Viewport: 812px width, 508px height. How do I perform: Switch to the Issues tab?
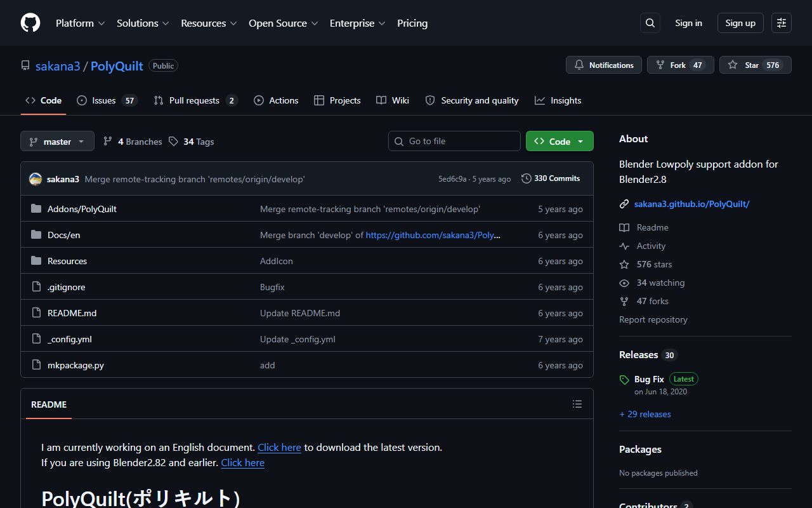107,100
